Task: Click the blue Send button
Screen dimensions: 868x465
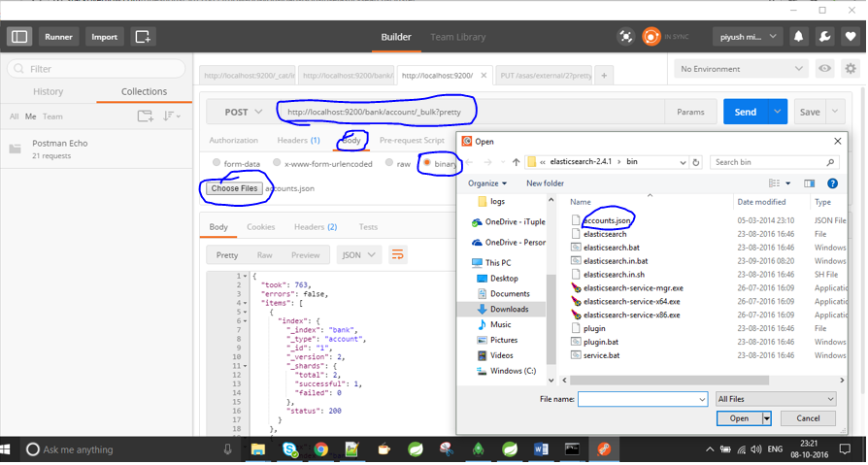Action: click(x=746, y=112)
